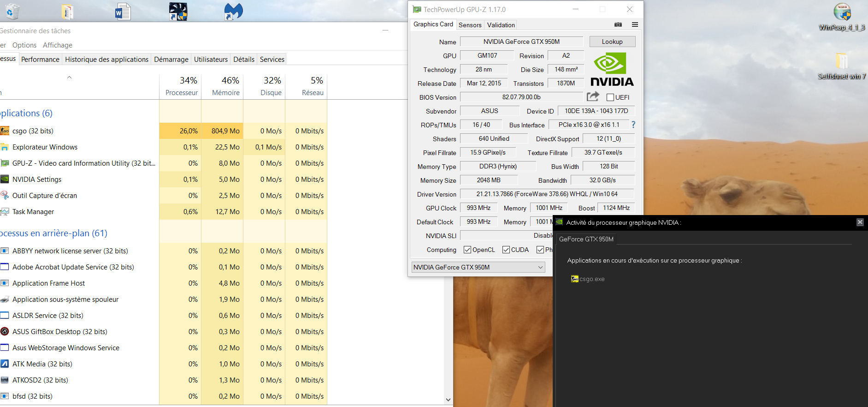Open the zipped folder desktop icon

tap(67, 12)
